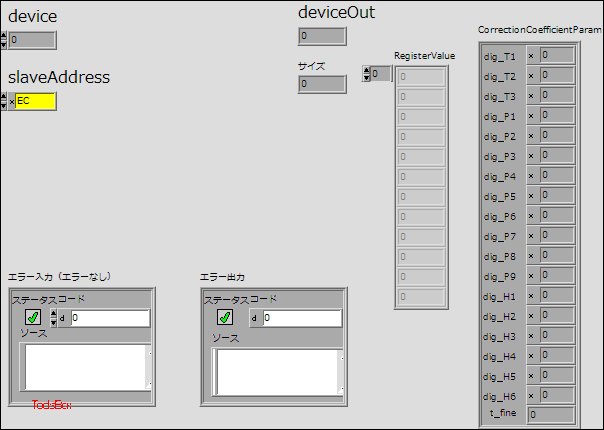Click the radix x icon beside dig_P1
Viewport: 604px width, 430px height.
click(531, 116)
